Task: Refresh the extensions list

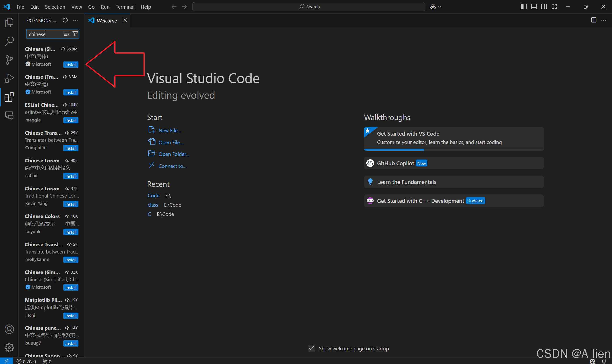Action: point(65,20)
